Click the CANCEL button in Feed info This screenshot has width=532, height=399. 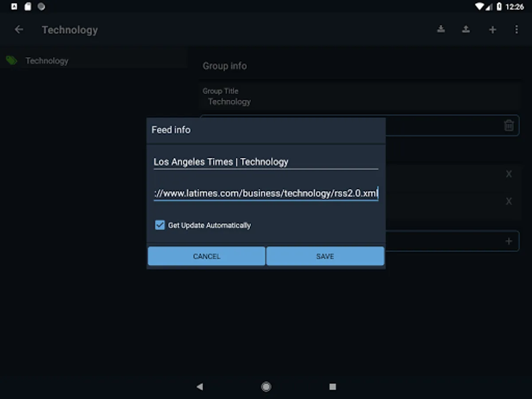(207, 256)
